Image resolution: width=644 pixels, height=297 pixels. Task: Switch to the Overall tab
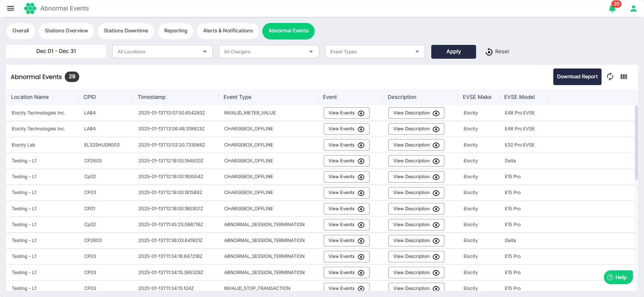(21, 31)
